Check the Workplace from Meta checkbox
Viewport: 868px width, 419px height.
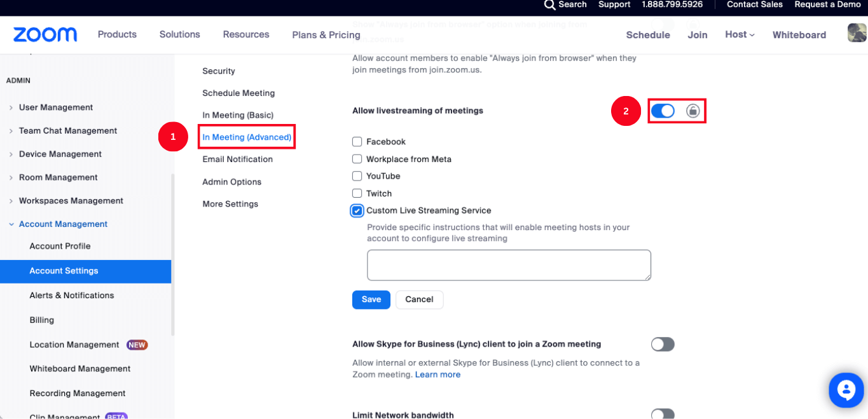(x=357, y=159)
